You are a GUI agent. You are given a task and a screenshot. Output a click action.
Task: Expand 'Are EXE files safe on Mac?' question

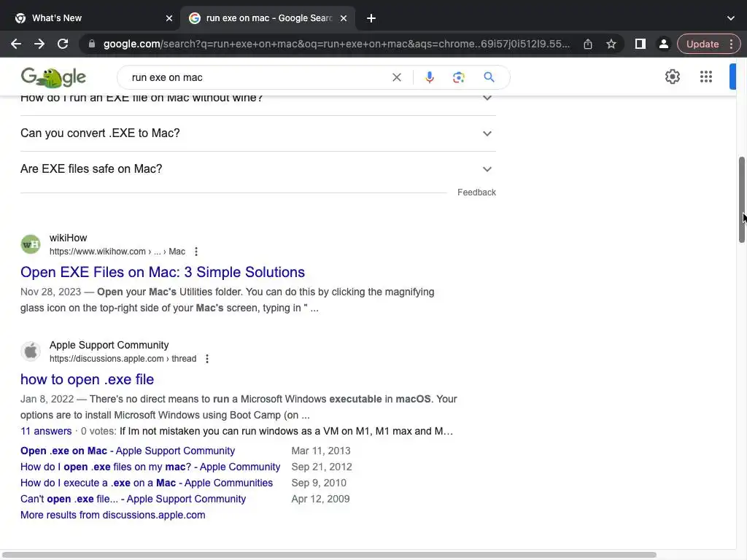tap(258, 169)
